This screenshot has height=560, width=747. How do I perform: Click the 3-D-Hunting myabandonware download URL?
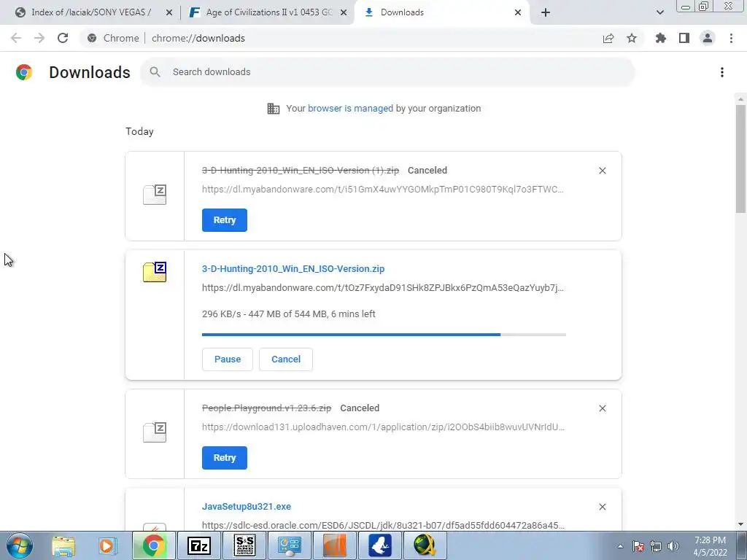pos(382,287)
